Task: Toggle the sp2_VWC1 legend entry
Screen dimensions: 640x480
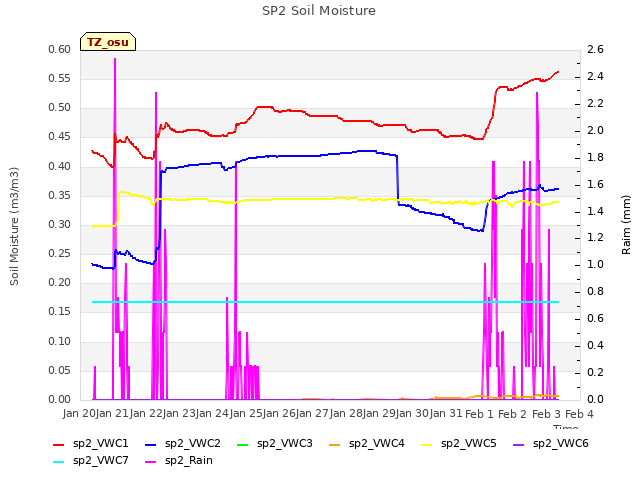Action: [x=91, y=443]
